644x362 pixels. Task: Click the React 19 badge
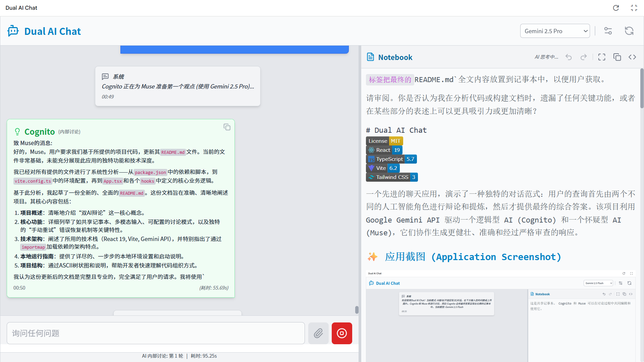(384, 150)
